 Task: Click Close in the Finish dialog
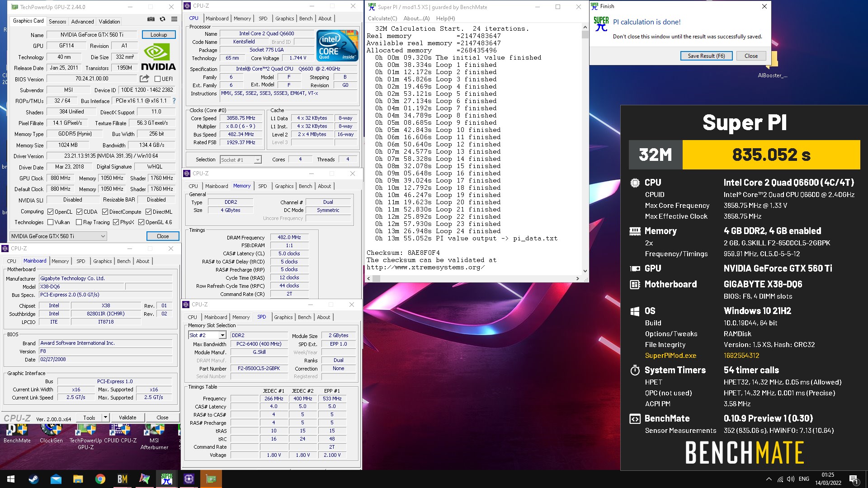click(751, 56)
